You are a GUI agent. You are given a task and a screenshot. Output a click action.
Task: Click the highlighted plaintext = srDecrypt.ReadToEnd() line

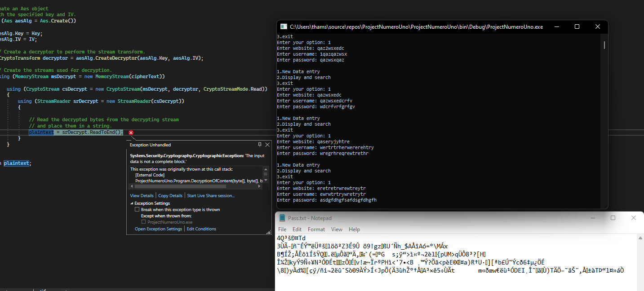pos(76,132)
